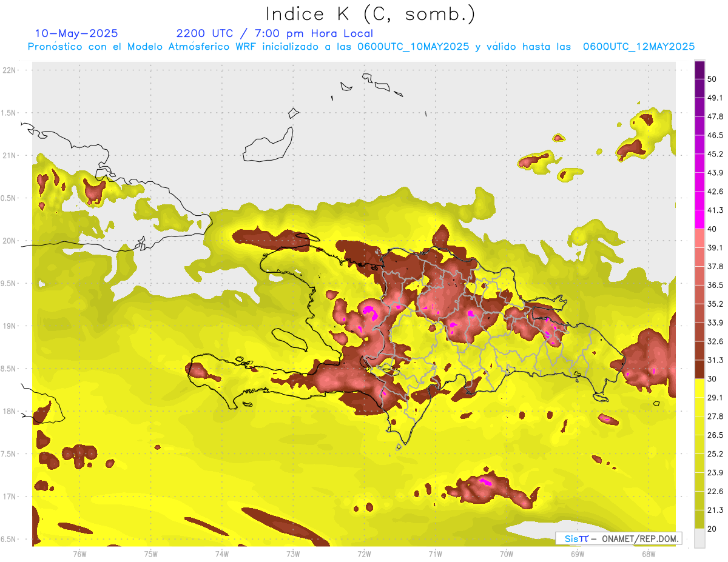Click the 47.8 scale label
This screenshot has height=562, width=728.
tap(715, 116)
